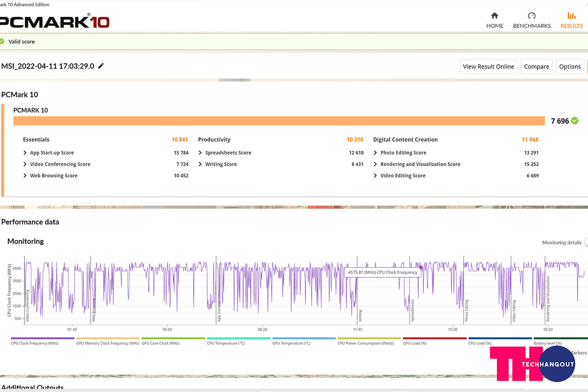
Task: Click the 15 784 App Start-up value
Action: (181, 153)
